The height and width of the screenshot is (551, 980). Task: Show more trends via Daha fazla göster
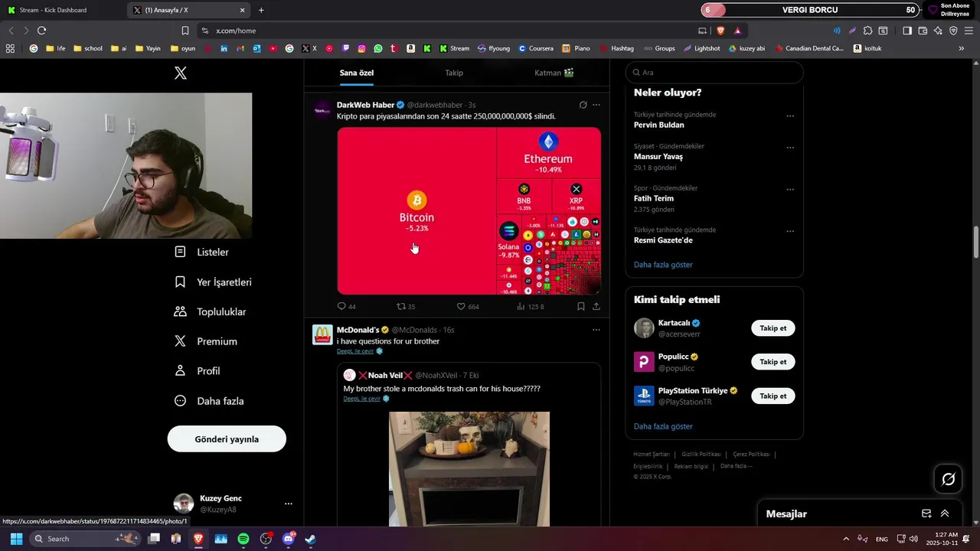(x=663, y=265)
